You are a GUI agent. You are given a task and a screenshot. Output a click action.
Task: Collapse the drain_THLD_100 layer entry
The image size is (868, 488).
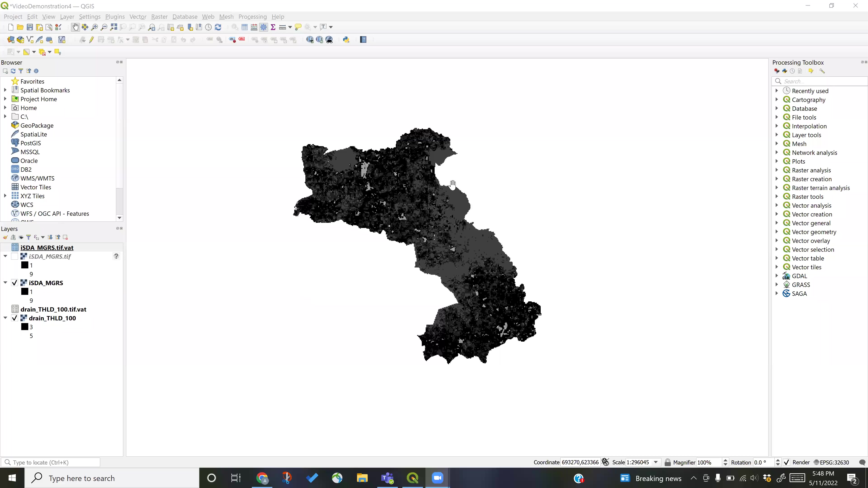5,318
